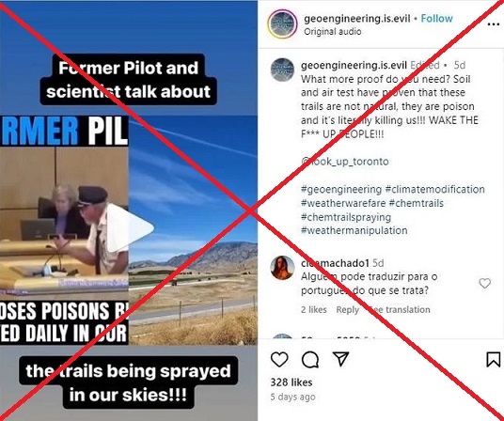
Task: Open the #geoengineering hashtag
Action: [x=341, y=190]
